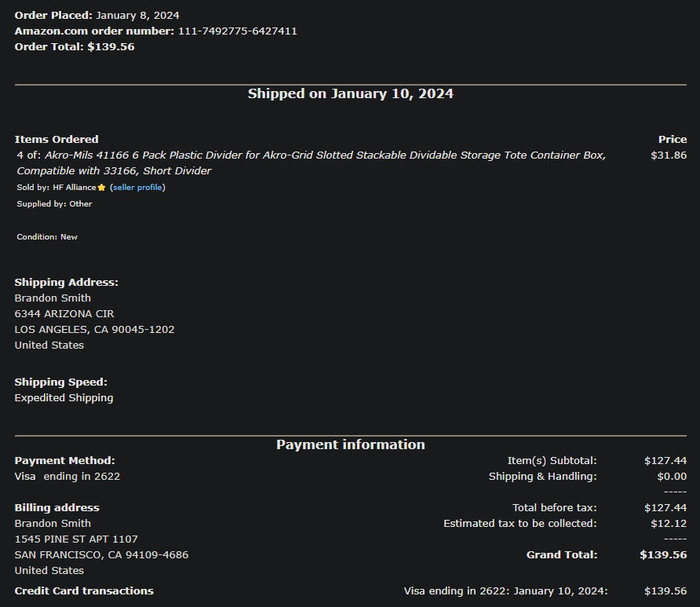
Task: Click the Sold by HF Alliance text
Action: coord(57,188)
